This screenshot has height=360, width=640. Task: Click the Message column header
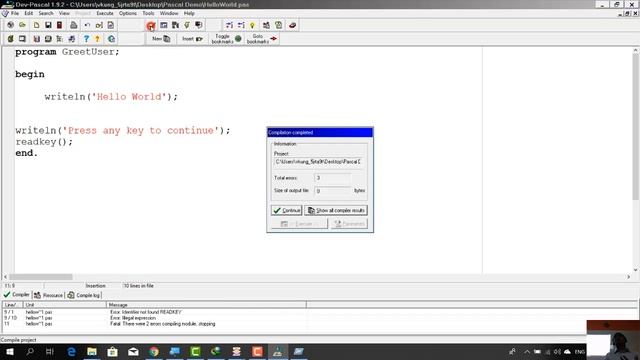point(206,305)
